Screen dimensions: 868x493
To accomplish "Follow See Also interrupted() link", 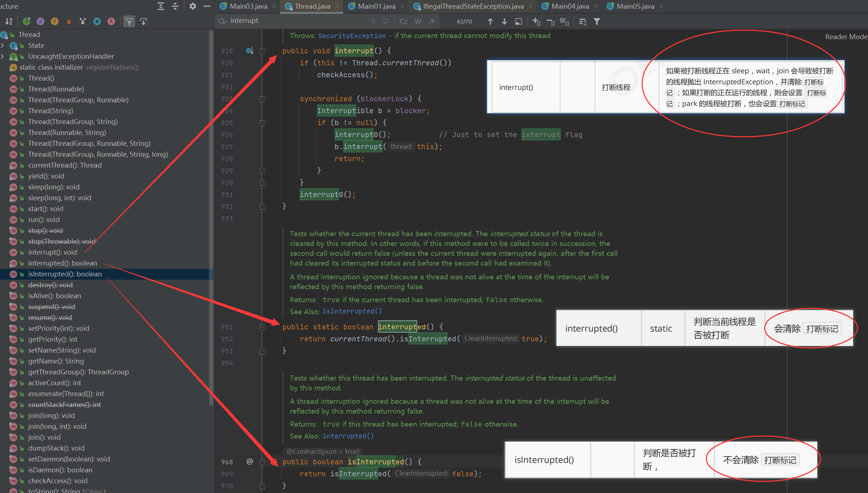I will click(x=348, y=436).
